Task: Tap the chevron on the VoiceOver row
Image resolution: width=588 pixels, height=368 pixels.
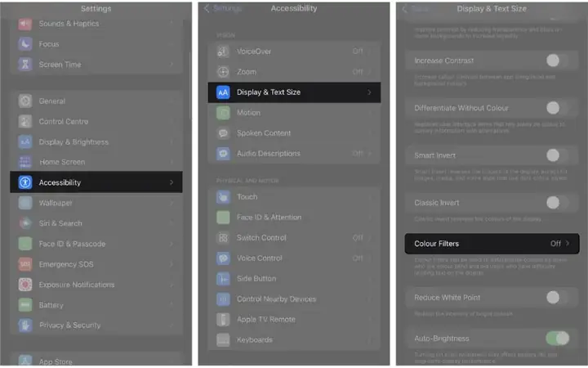Action: [x=369, y=52]
